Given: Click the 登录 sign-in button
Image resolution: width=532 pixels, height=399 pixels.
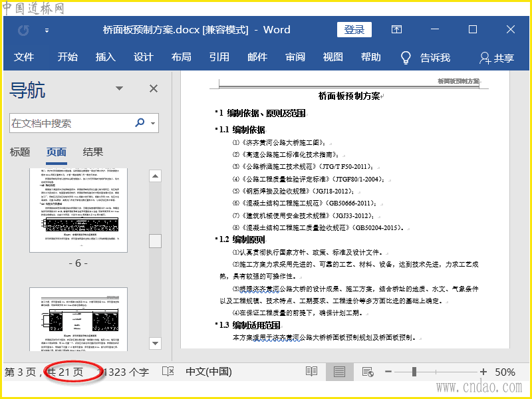Looking at the screenshot, I should click(x=354, y=30).
